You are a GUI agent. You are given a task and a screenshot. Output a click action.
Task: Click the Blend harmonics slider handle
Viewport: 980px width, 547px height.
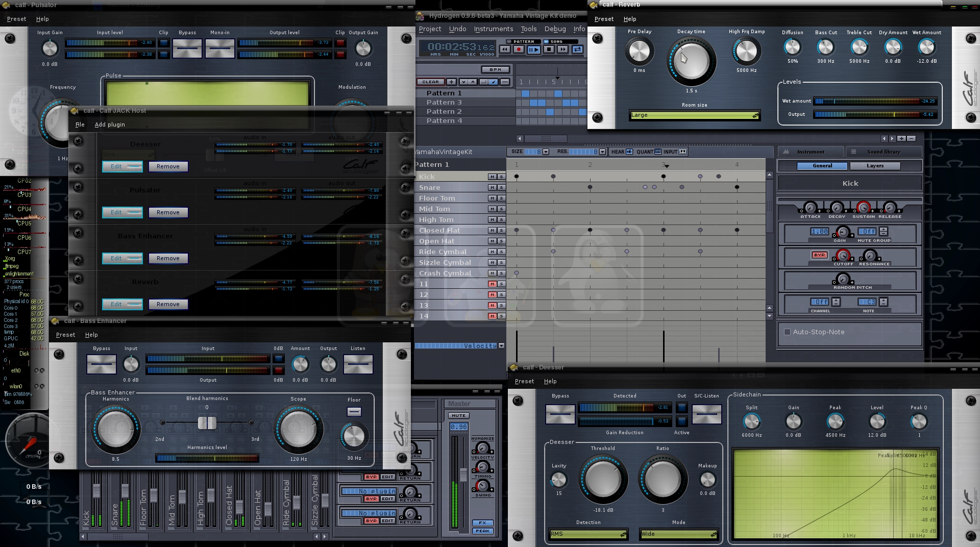tap(207, 422)
